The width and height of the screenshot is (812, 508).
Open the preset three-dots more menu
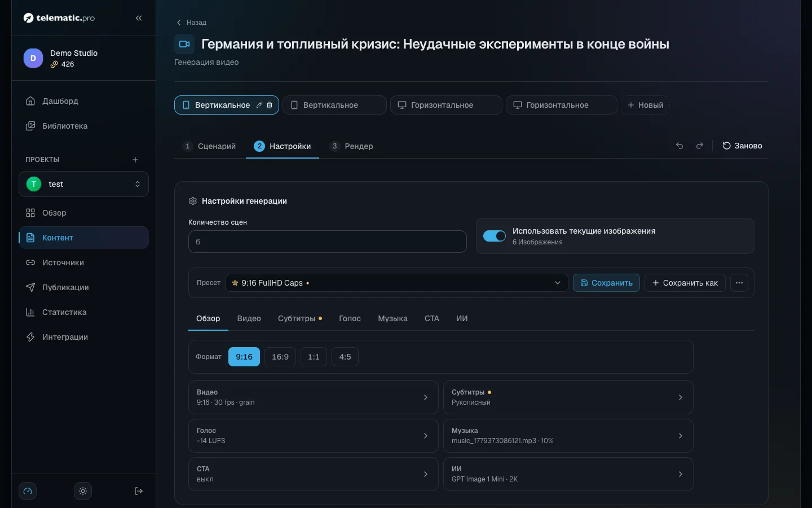click(x=739, y=283)
